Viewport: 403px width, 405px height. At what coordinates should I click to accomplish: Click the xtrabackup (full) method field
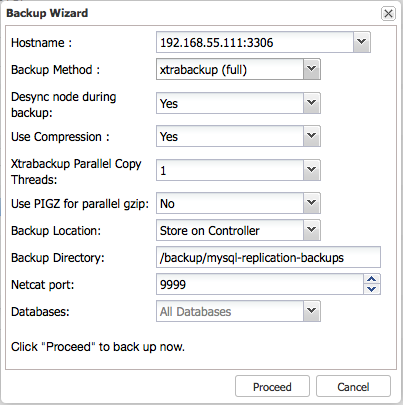(x=230, y=69)
